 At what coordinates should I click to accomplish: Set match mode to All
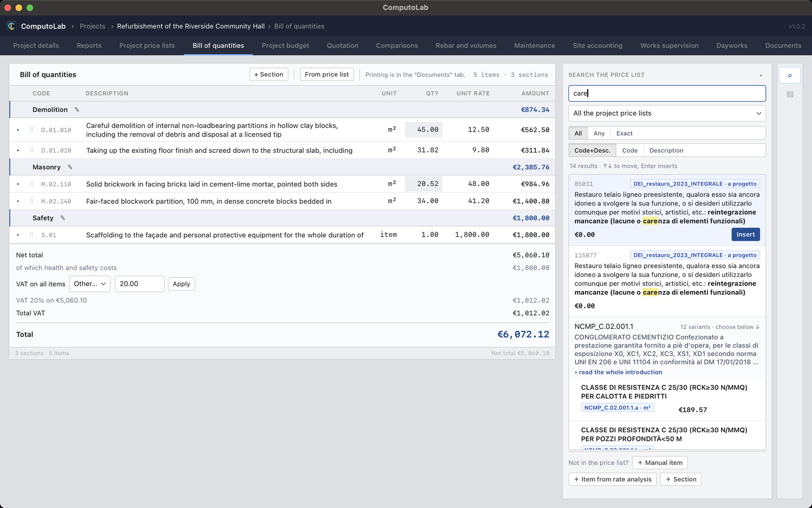pyautogui.click(x=578, y=133)
